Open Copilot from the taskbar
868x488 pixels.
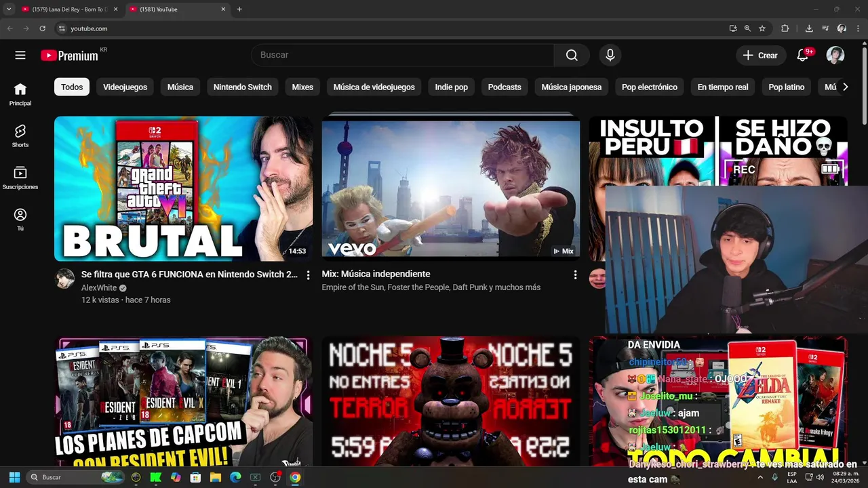(176, 477)
